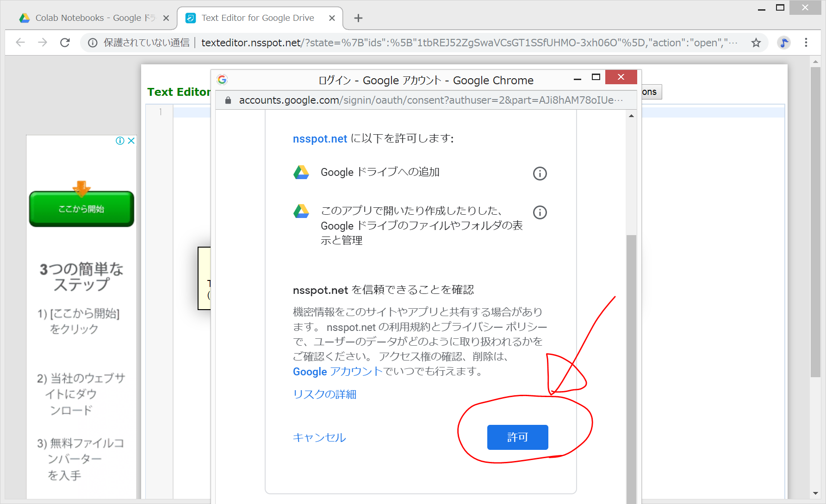The width and height of the screenshot is (826, 504).
Task: Open the Chrome three-dot menu
Action: pos(806,43)
